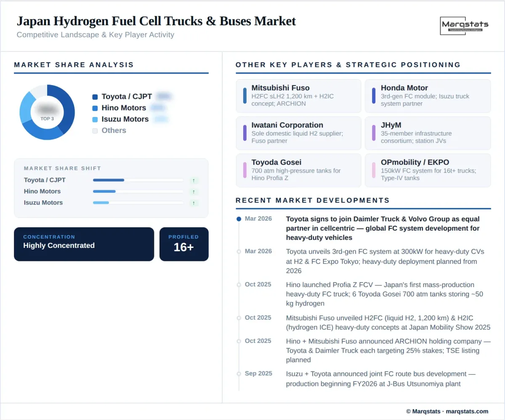Viewport: 505px width, 420px height.
Task: Click the Iwatani Corporation accent bar icon
Action: pyautogui.click(x=245, y=133)
